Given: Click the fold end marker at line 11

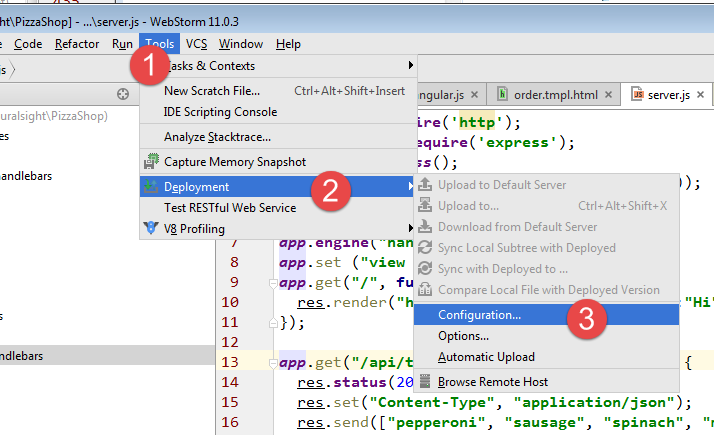Looking at the screenshot, I should pos(273,323).
